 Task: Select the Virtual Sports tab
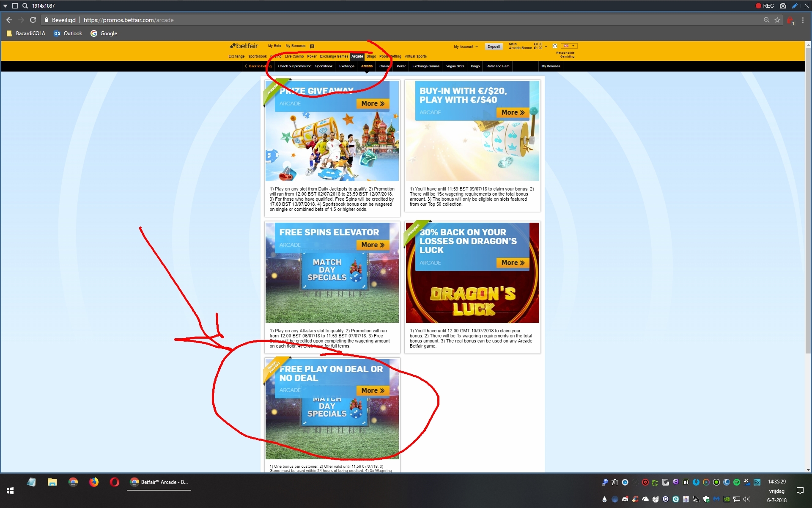415,56
